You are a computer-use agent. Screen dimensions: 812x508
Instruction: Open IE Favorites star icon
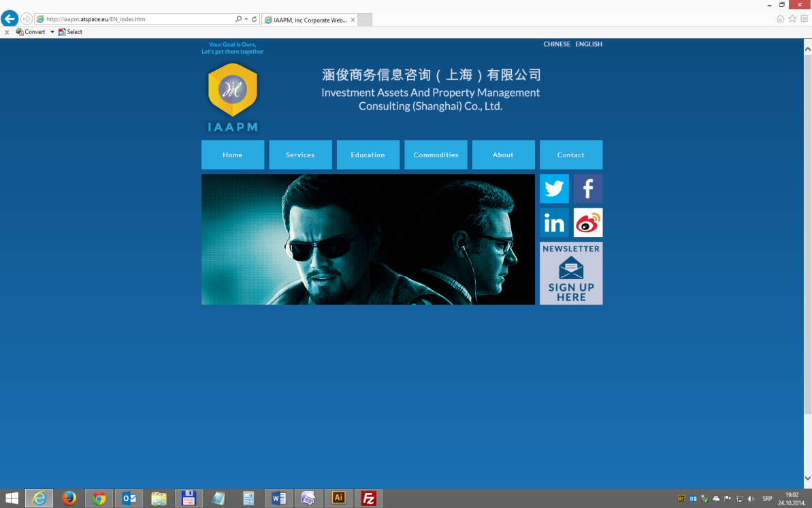tap(792, 19)
